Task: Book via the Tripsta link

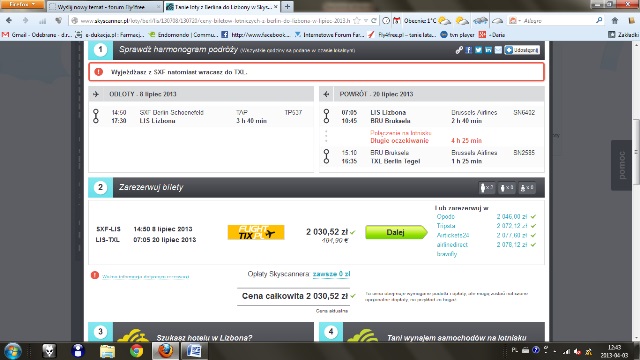Action: point(446,226)
